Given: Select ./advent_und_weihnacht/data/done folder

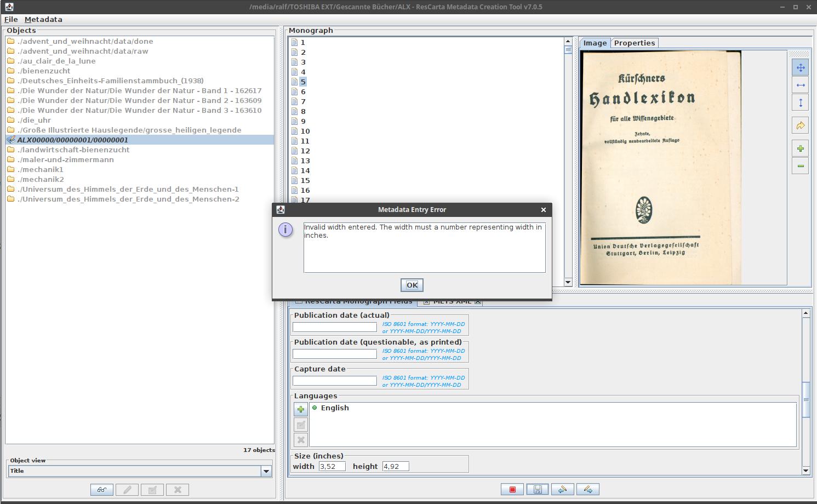Looking at the screenshot, I should 85,41.
